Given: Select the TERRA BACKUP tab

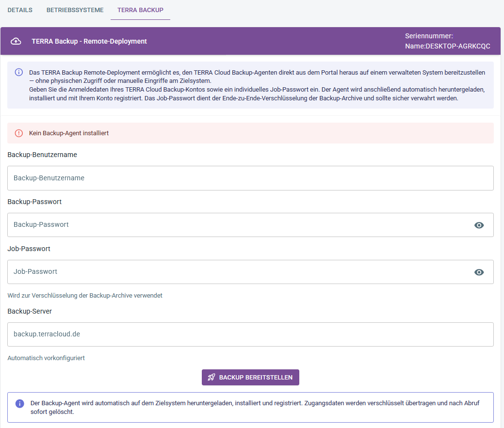Looking at the screenshot, I should [140, 10].
